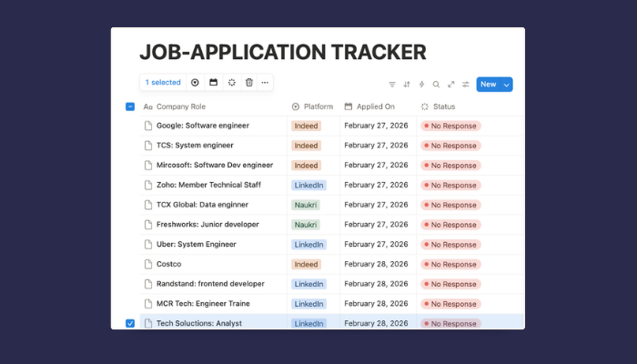Open the Google: Software engineer row

(203, 126)
